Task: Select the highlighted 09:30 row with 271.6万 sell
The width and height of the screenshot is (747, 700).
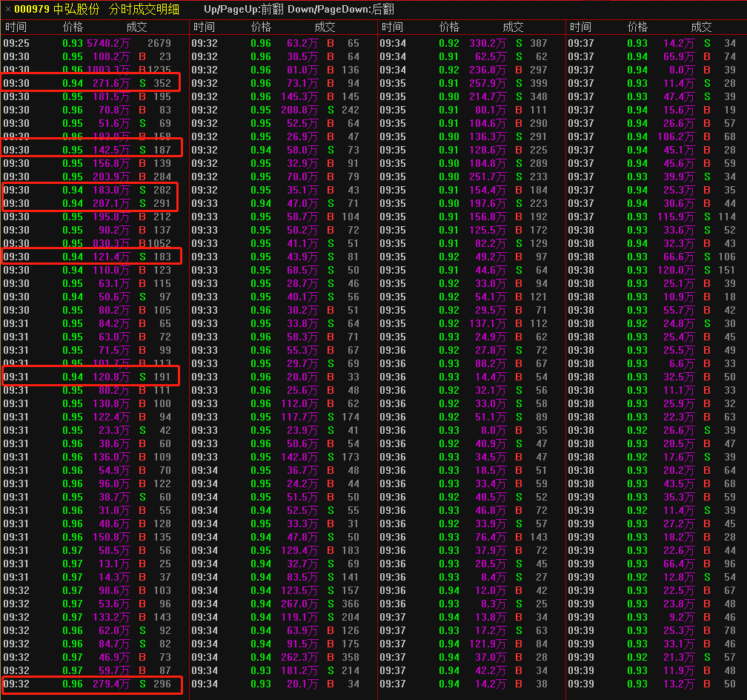Action: click(90, 83)
